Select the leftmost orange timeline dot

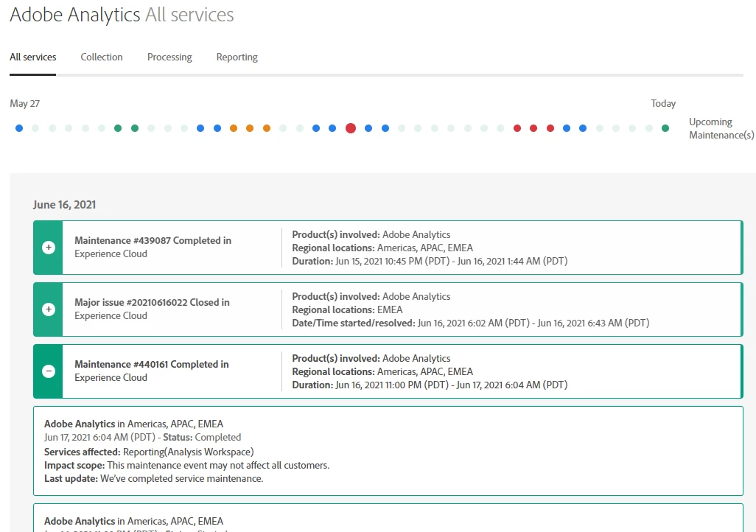click(x=234, y=128)
